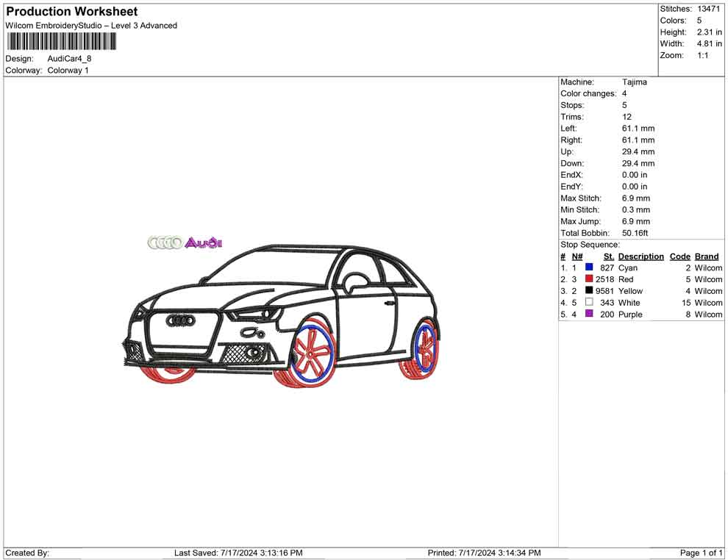
Task: Click the Purple description in row 5
Action: [630, 314]
